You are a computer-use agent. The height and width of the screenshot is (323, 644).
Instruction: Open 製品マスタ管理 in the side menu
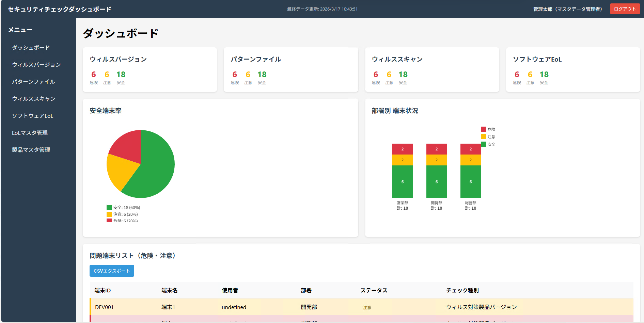(31, 150)
